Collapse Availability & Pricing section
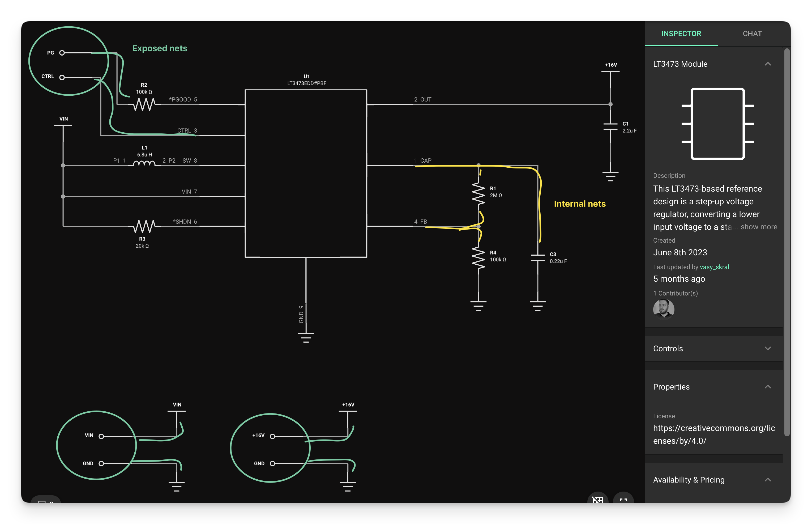This screenshot has height=524, width=812. pyautogui.click(x=767, y=480)
